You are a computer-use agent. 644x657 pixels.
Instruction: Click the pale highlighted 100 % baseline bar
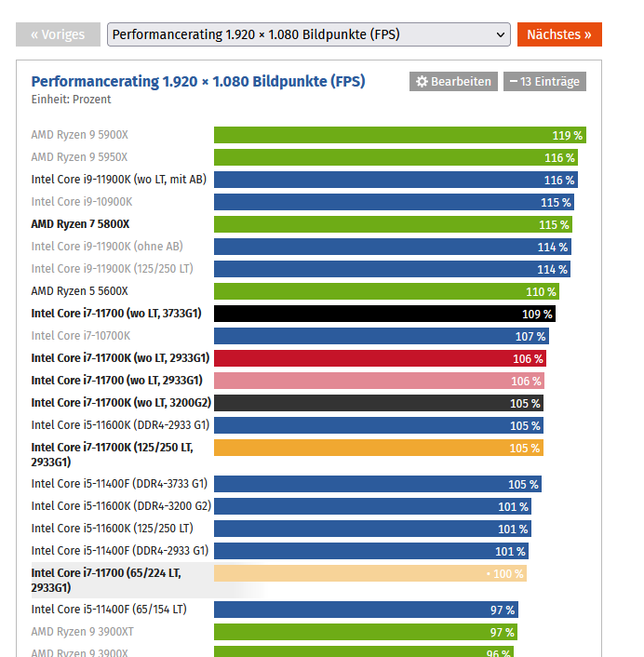pyautogui.click(x=370, y=573)
